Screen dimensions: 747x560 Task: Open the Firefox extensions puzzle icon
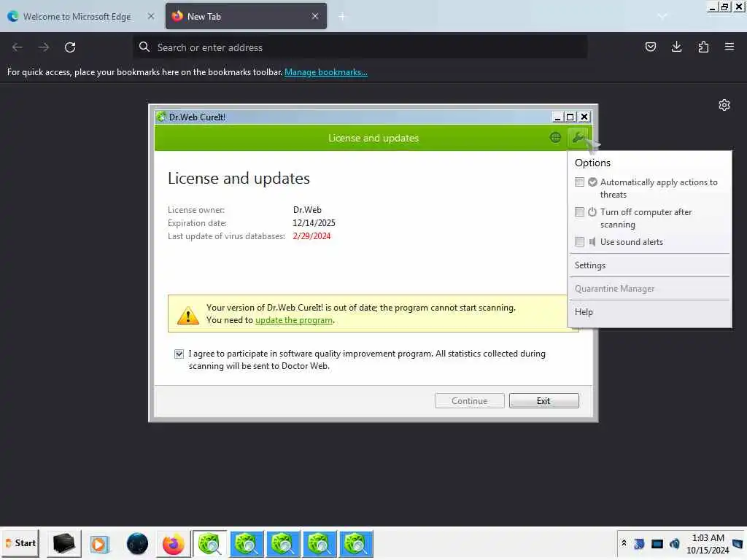(703, 47)
